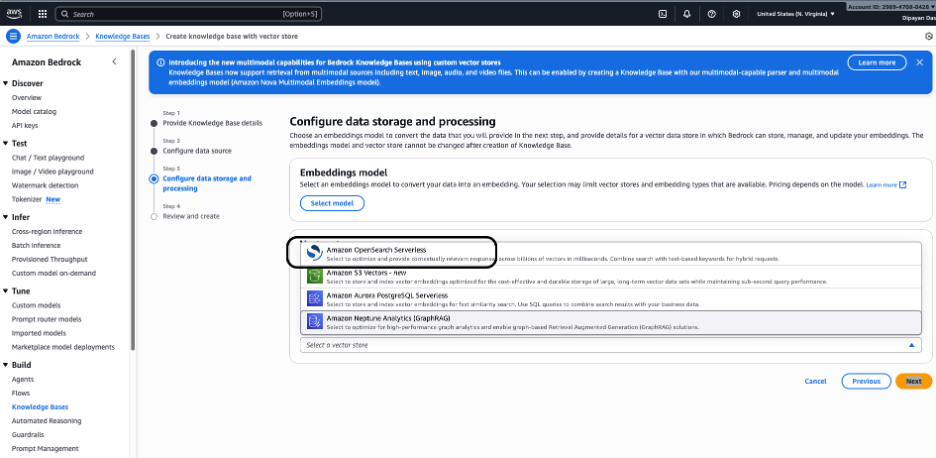Image resolution: width=936 pixels, height=458 pixels.
Task: Click the page info icon at top right
Action: [x=929, y=36]
